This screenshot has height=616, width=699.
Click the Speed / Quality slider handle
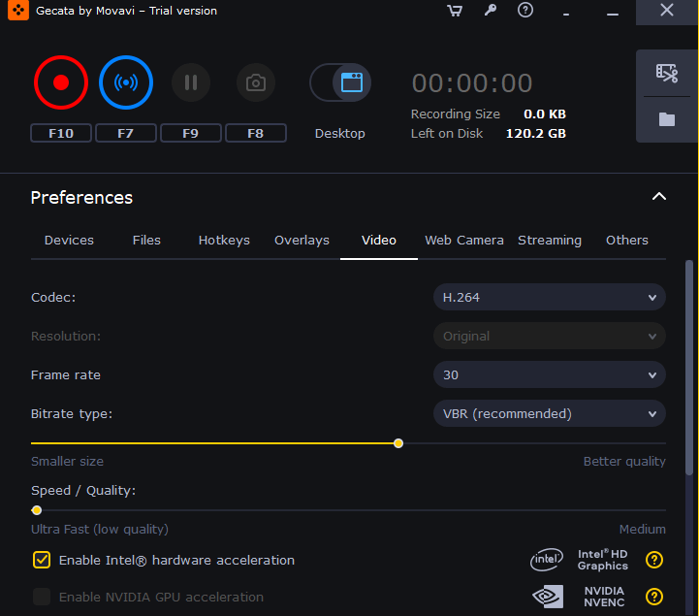37,510
